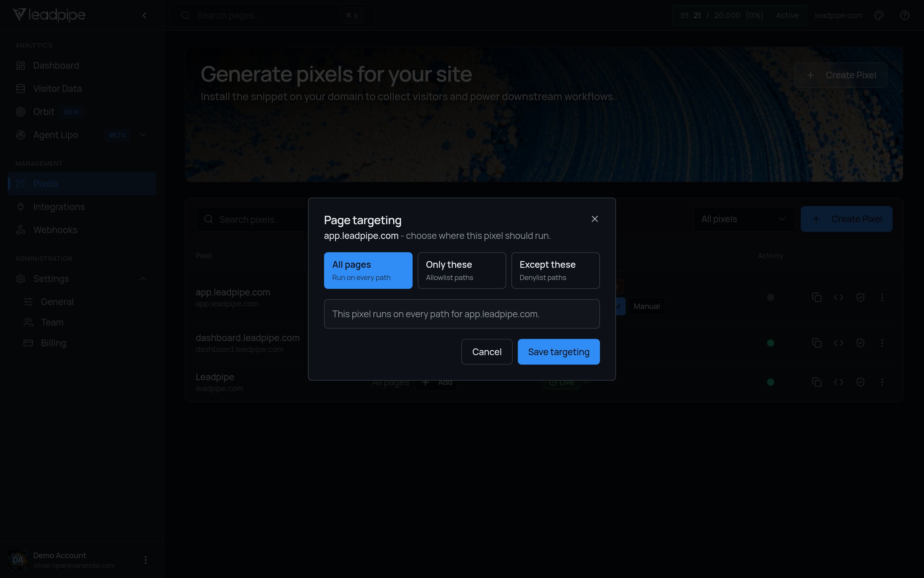Viewport: 924px width, 578px height.
Task: Select the dashboard.leadpipe.com pixel name
Action: tap(247, 338)
